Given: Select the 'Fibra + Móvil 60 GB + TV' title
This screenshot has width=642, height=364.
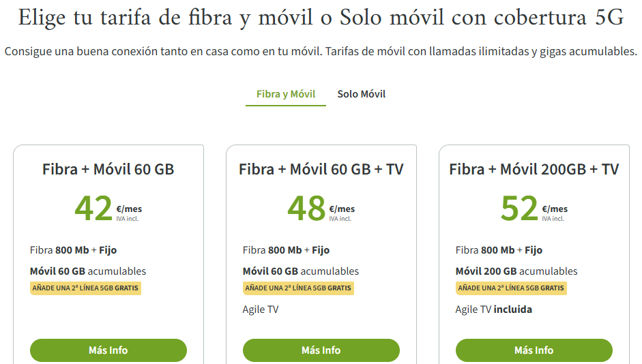Looking at the screenshot, I should coord(321,169).
